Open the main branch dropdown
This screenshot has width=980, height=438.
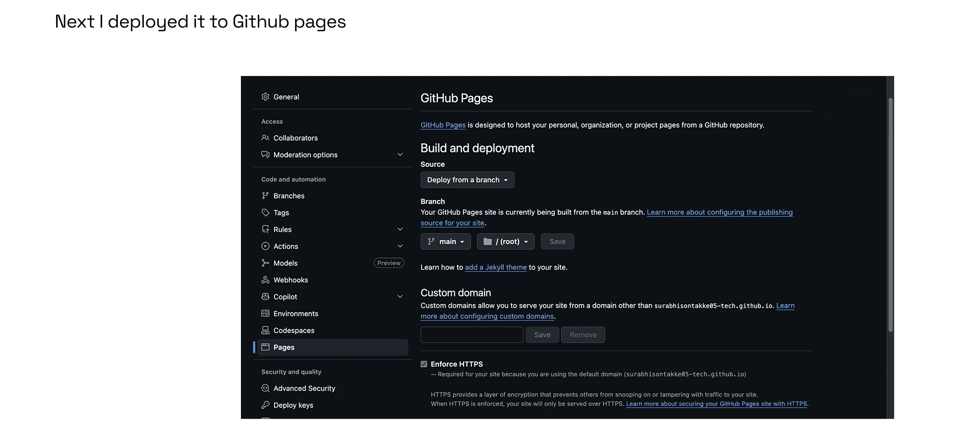[446, 241]
